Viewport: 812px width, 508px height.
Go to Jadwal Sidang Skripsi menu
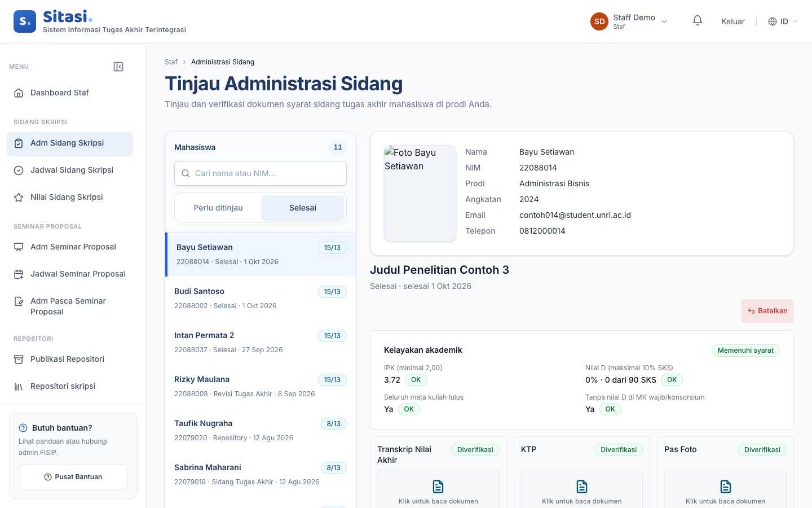[x=70, y=170]
